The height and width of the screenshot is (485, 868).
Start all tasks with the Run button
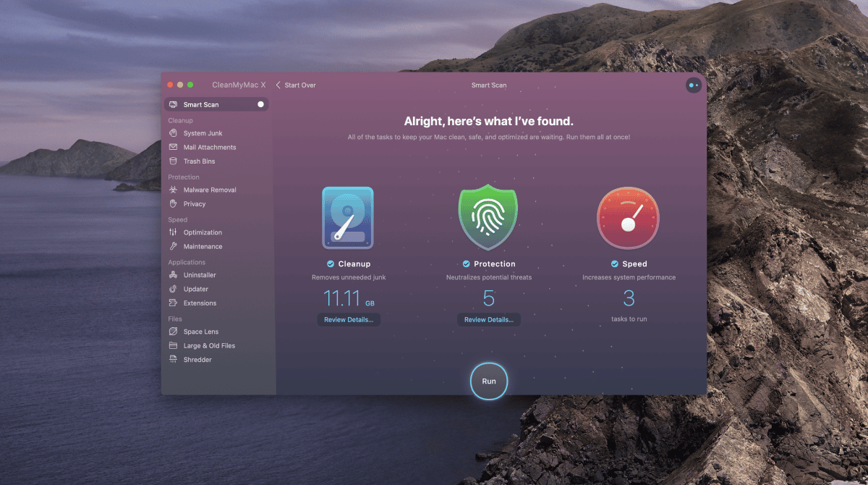click(x=489, y=381)
